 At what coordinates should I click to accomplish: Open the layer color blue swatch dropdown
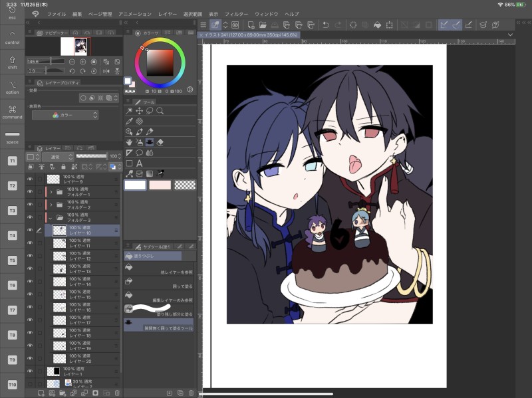tap(115, 167)
